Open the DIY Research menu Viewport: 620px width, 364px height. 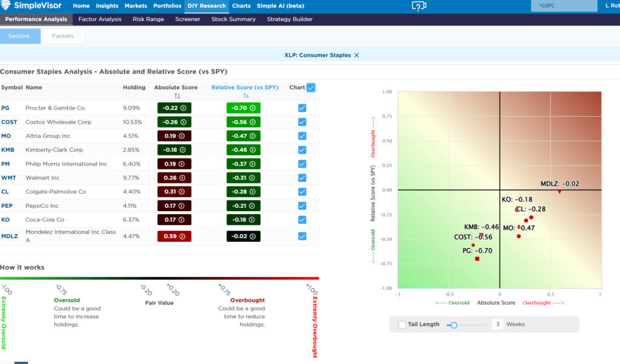coord(206,6)
